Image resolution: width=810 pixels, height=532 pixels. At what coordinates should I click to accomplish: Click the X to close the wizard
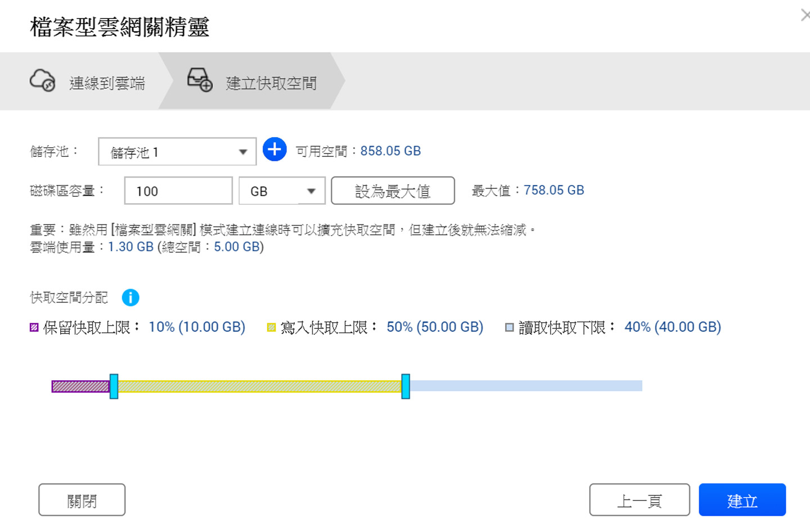804,15
